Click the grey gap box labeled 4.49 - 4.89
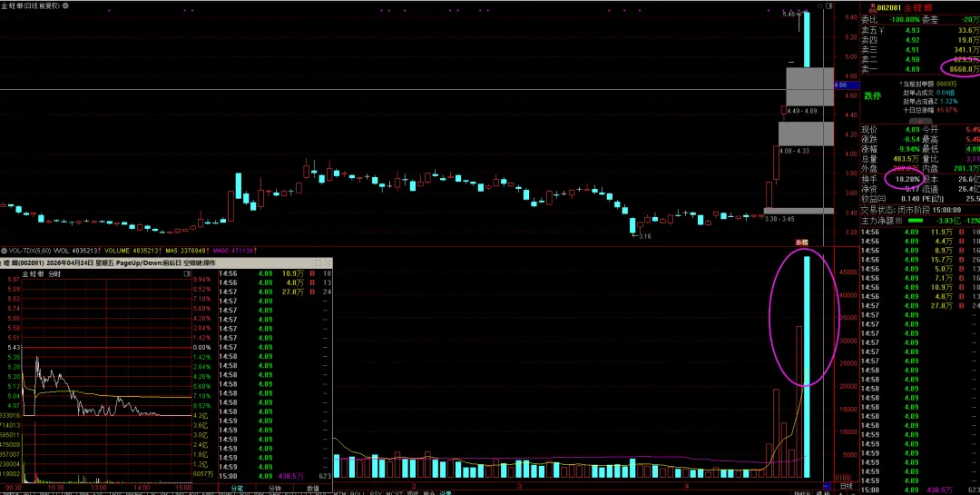This screenshot has width=980, height=495. pos(809,86)
